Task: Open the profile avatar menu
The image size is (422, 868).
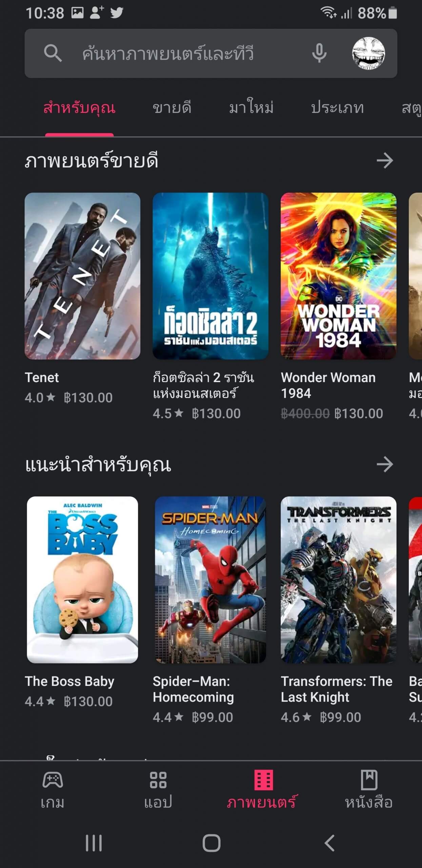Action: pyautogui.click(x=368, y=53)
